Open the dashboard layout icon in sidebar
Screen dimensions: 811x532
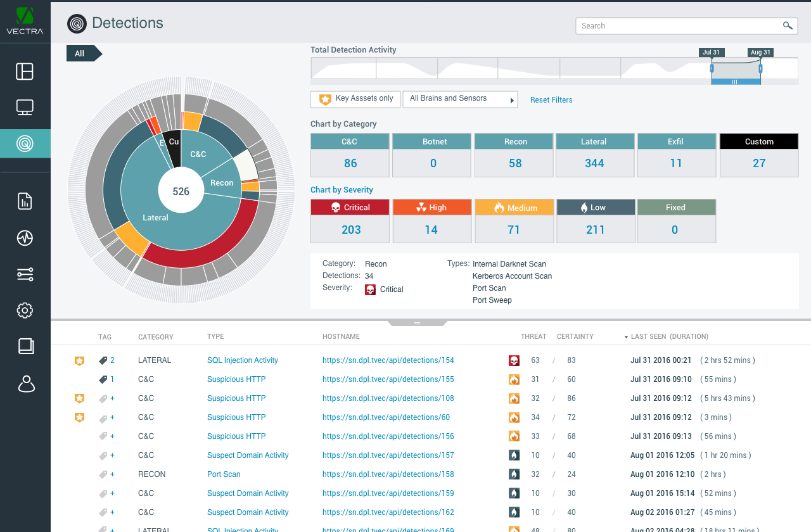pyautogui.click(x=25, y=72)
